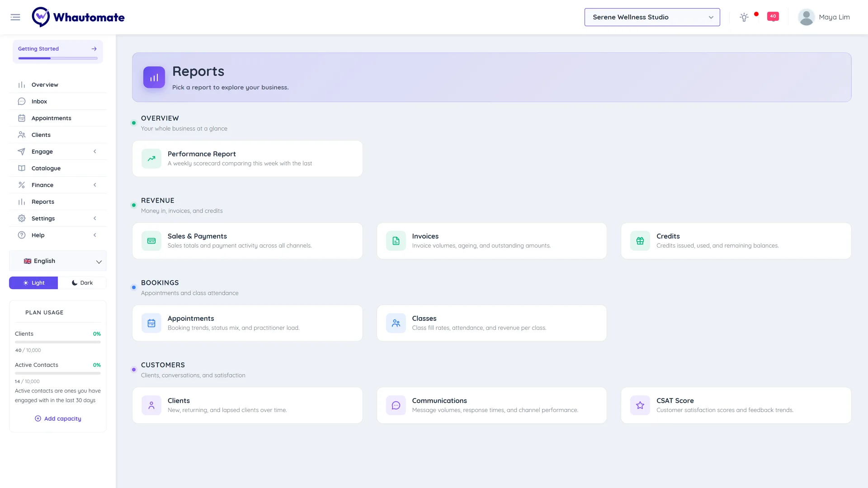The image size is (868, 488).
Task: Click the Inbox chat icon in sidebar
Action: click(22, 101)
